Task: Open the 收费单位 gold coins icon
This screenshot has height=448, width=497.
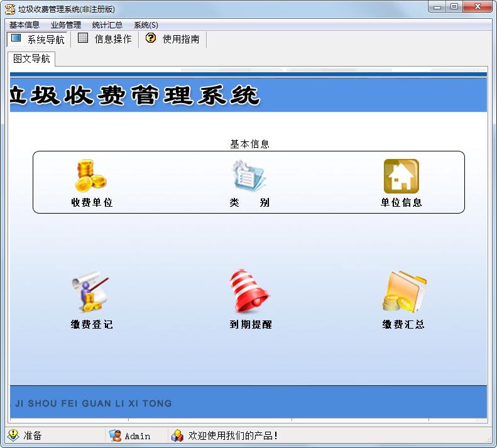Action: (90, 176)
